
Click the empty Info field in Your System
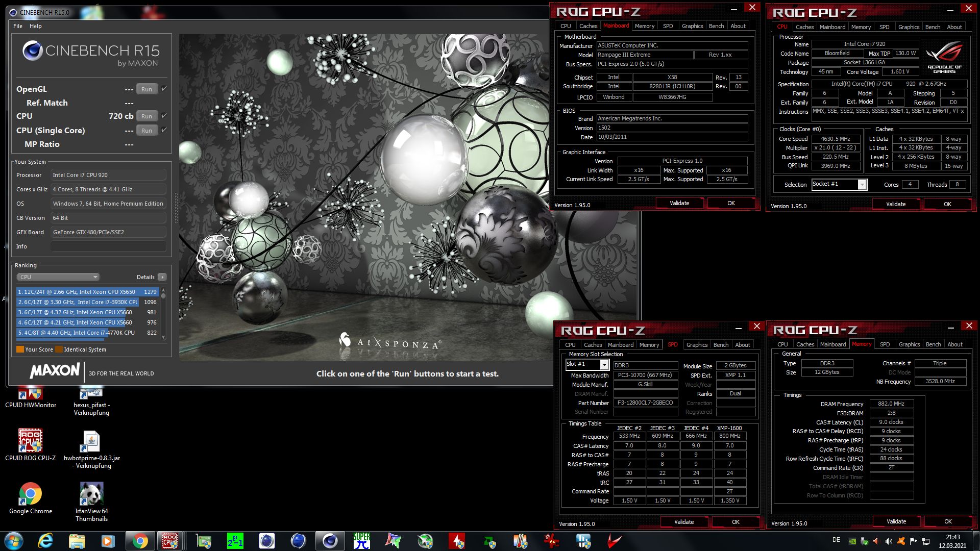coord(108,246)
